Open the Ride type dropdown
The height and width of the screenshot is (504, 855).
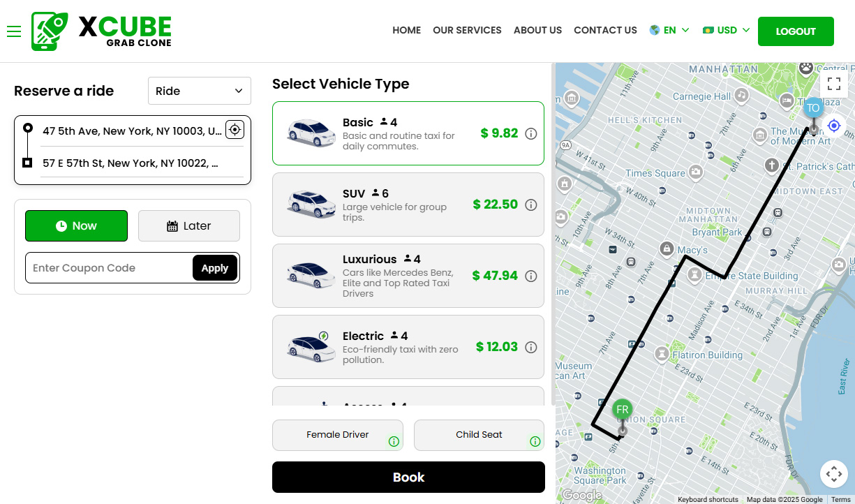point(199,91)
